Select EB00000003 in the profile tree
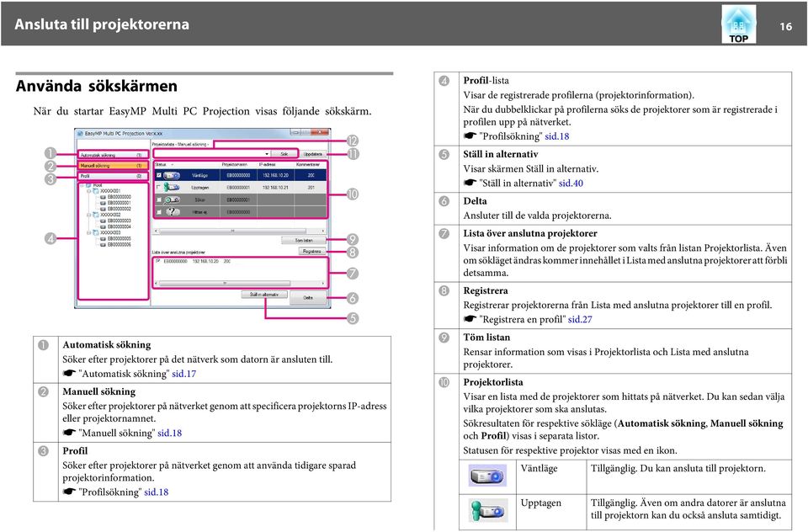Screen dimensions: 808x532 pyautogui.click(x=119, y=221)
